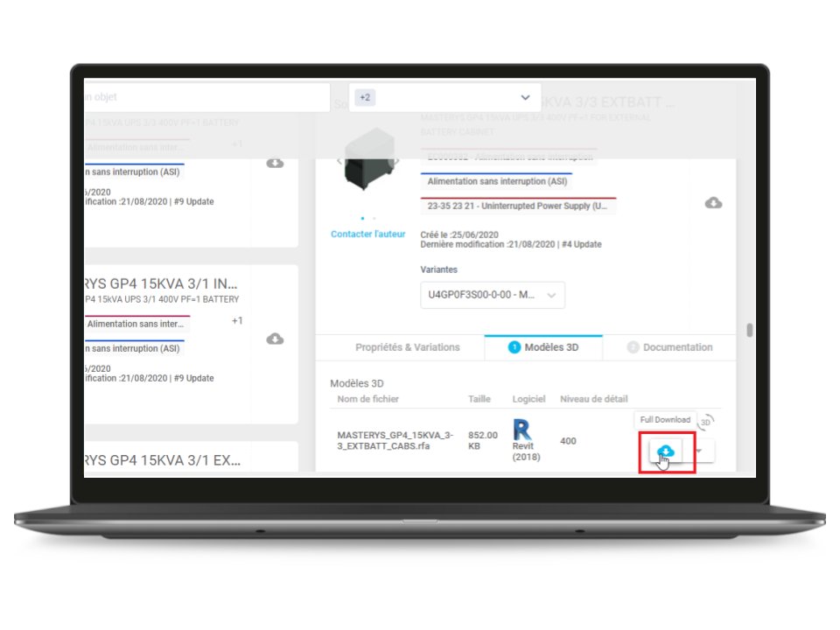
Task: Click the Logiciel column header
Action: [528, 399]
